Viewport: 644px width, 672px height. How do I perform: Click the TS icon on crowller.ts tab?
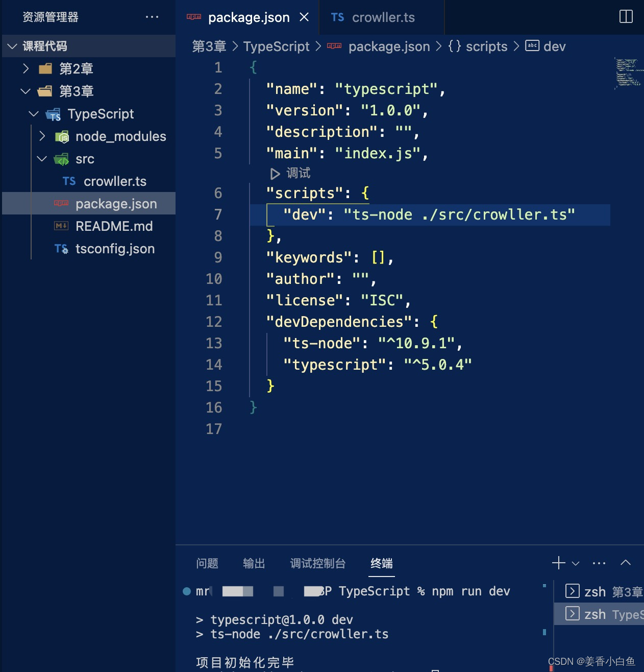pos(337,17)
